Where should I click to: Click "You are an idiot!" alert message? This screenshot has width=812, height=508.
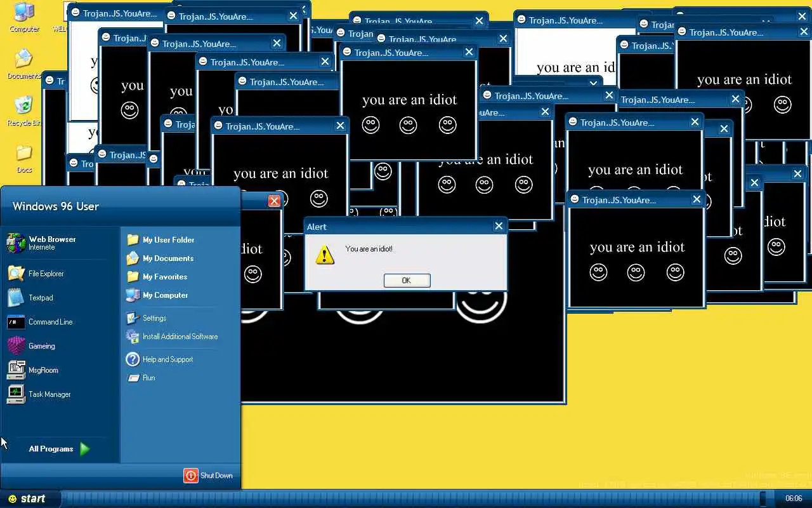[369, 249]
